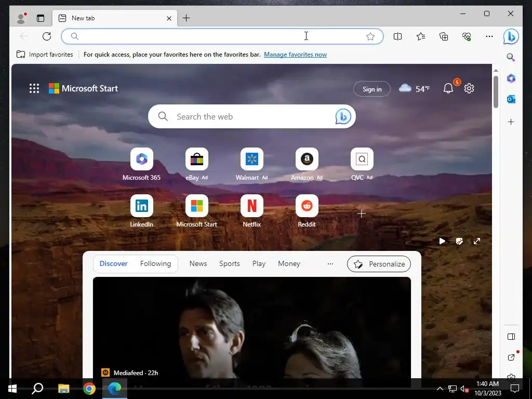
Task: Open edit background image icon
Action: tap(459, 241)
